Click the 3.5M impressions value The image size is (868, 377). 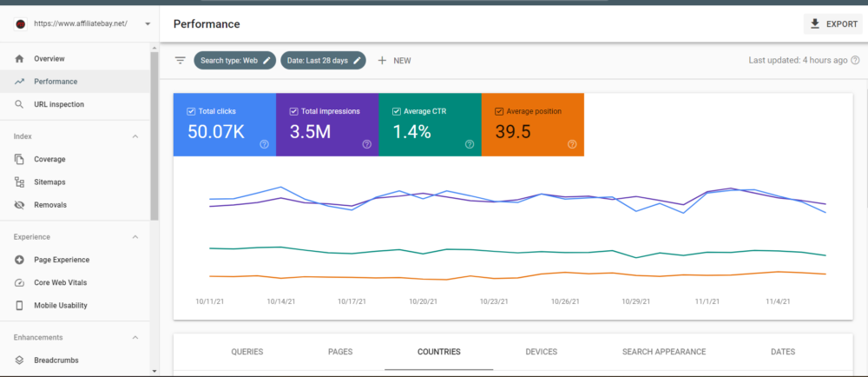310,132
